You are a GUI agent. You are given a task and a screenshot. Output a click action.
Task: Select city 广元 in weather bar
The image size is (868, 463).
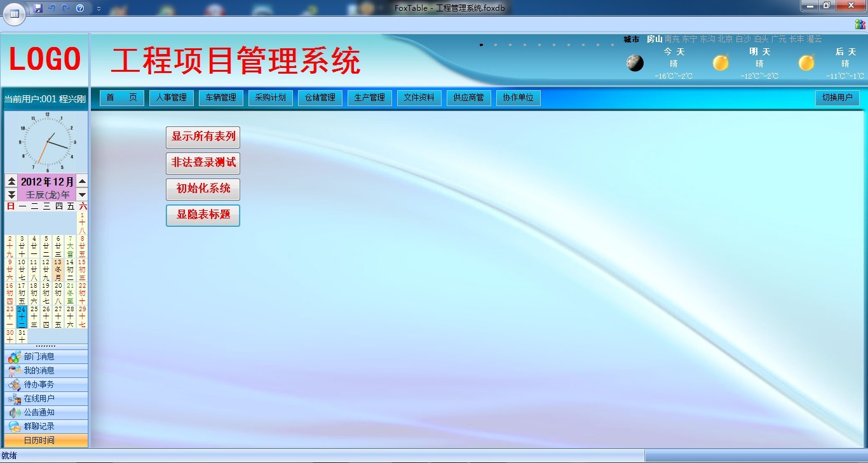779,39
